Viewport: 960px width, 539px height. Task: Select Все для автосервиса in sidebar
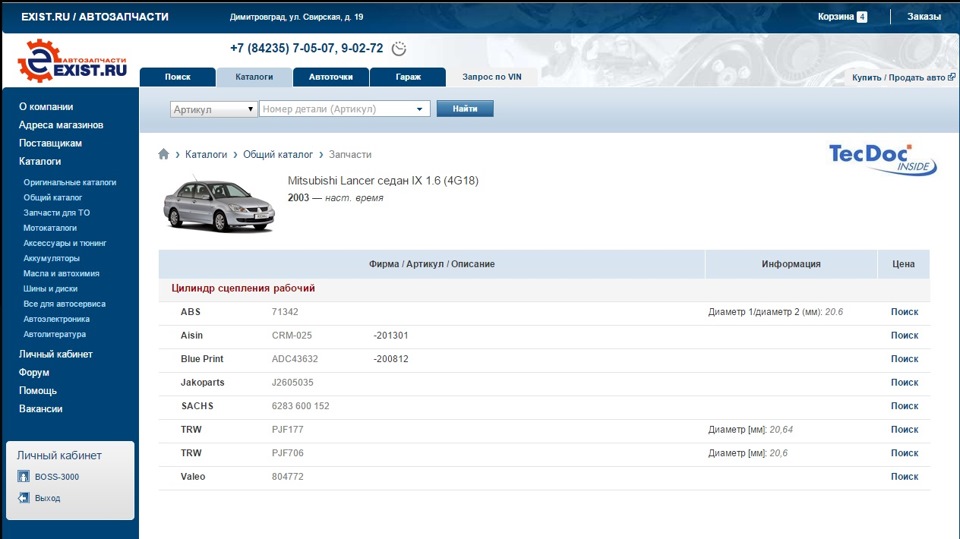click(64, 304)
